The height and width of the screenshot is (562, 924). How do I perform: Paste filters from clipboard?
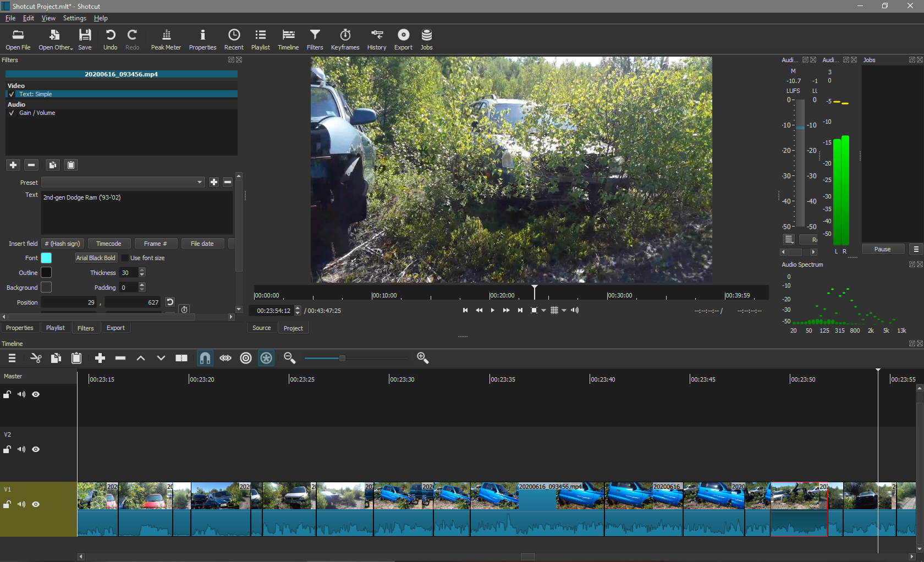coord(71,165)
